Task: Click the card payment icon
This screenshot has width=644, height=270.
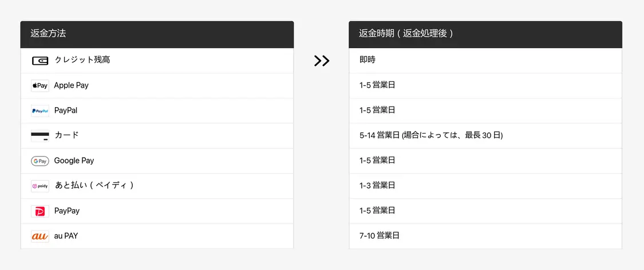Action: pyautogui.click(x=40, y=136)
